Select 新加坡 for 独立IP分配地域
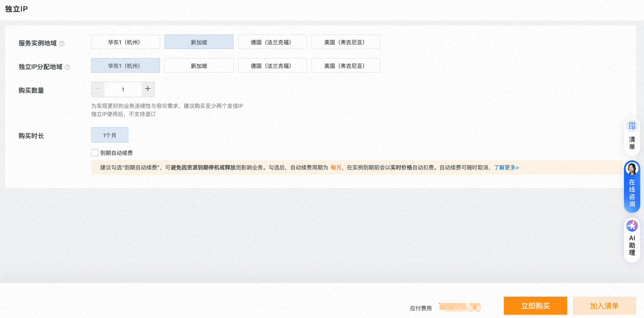 click(x=199, y=66)
